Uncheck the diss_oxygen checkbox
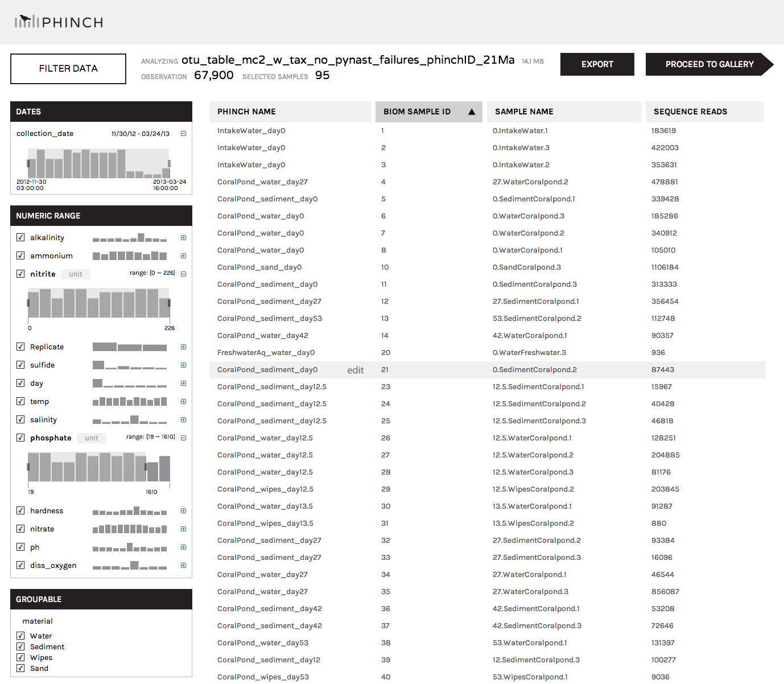Viewport: 784px width, 684px height. click(x=20, y=565)
